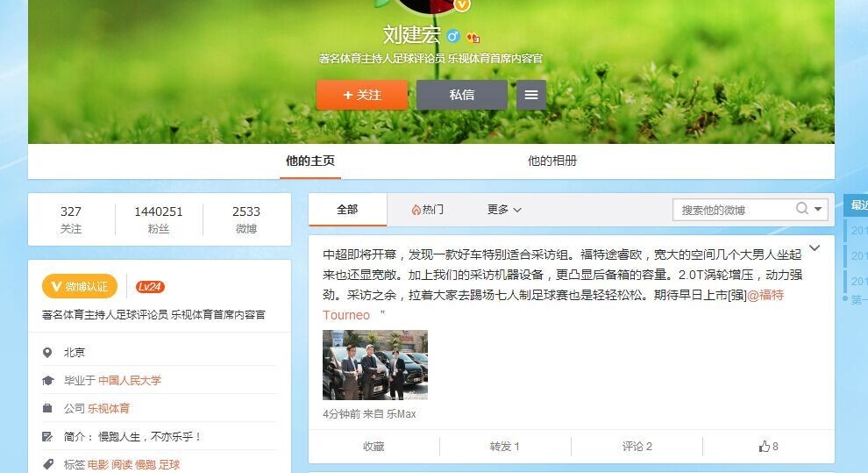Open the @福特 Tourneo mention link
Viewport: 868px width, 473px height.
tap(765, 295)
